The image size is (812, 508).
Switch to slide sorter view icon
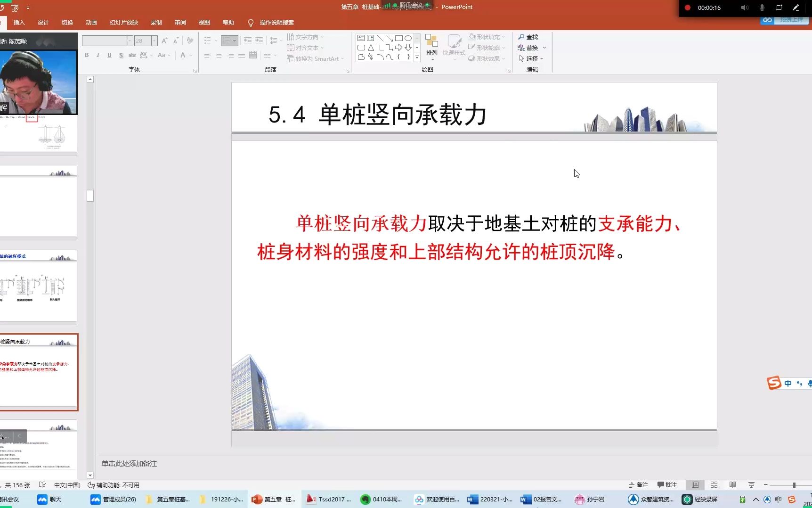[714, 485]
